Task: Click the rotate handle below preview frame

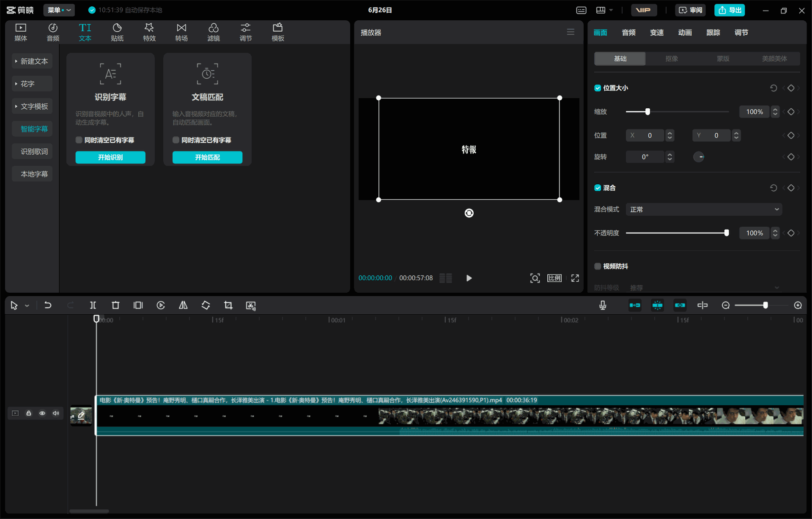Action: click(x=469, y=213)
